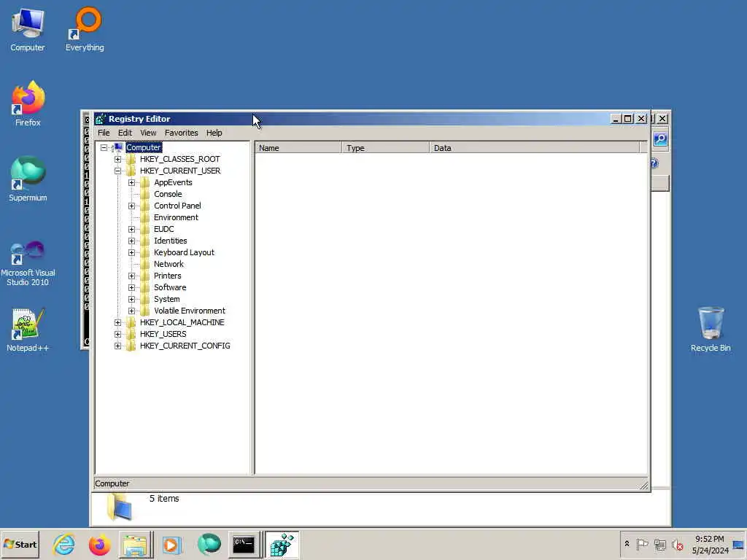Open Microsoft Visual Studio 2010 shortcut
Screen dimensions: 747x560
coord(28,263)
